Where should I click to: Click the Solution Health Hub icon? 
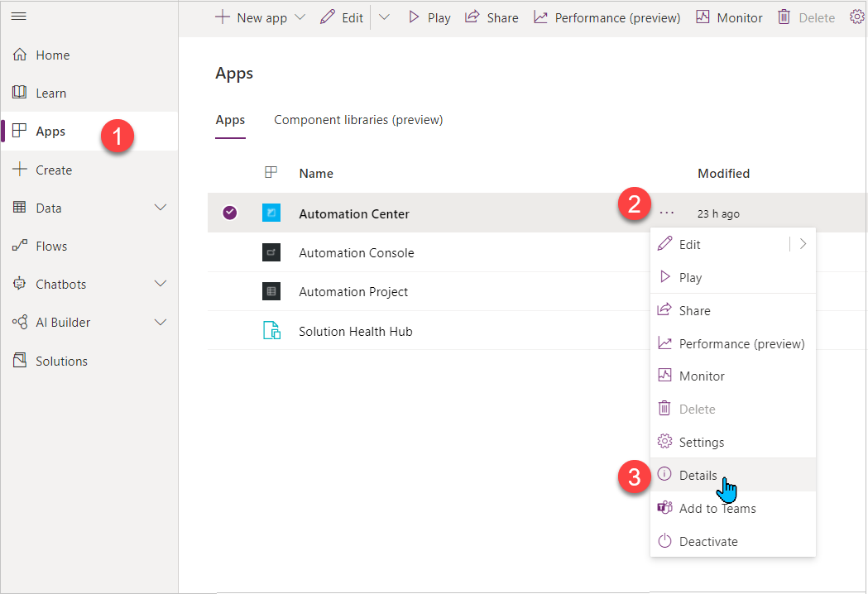[x=271, y=331]
